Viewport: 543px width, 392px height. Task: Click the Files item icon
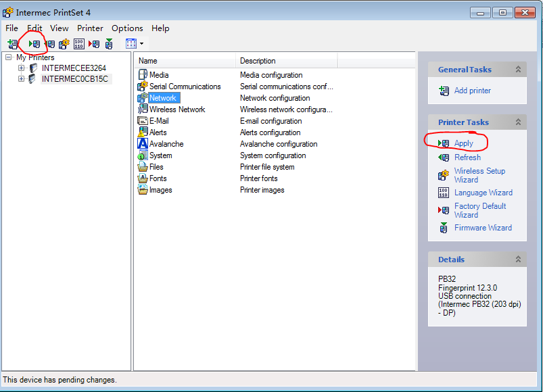coord(143,167)
